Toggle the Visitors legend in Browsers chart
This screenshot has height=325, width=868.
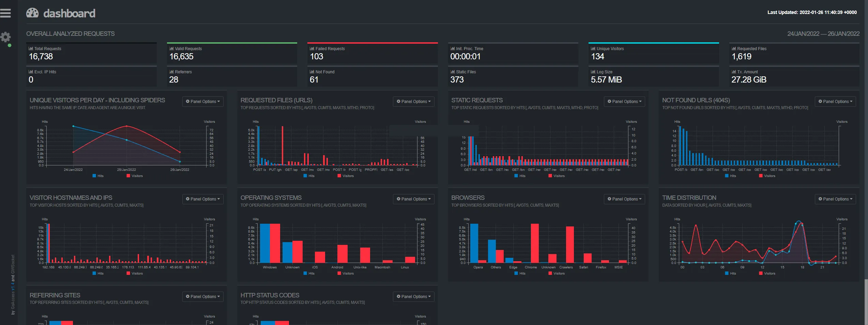pos(556,273)
